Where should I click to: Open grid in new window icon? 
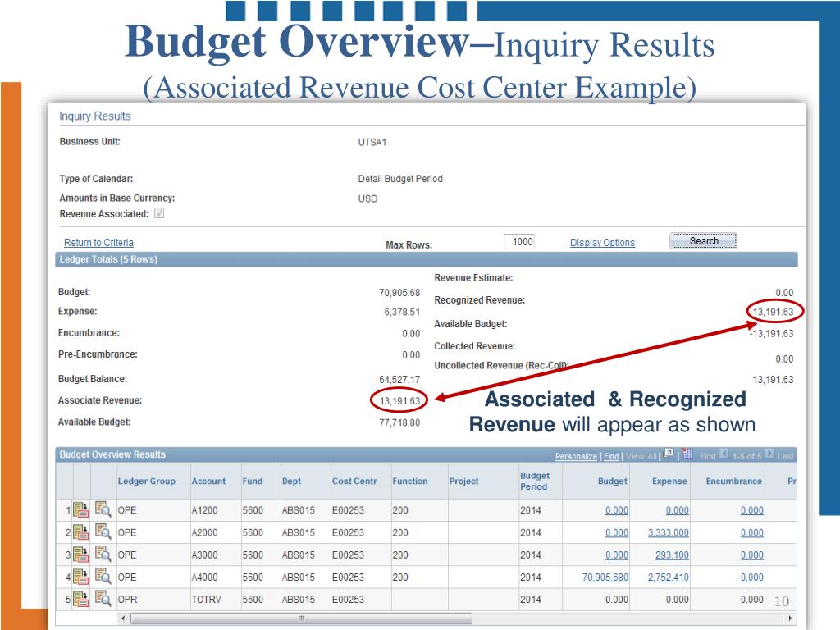click(x=669, y=454)
